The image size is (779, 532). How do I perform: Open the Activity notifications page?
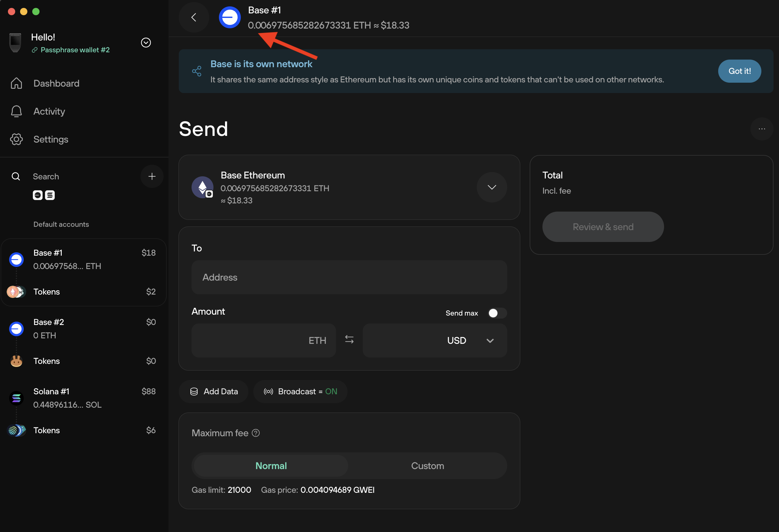click(x=49, y=111)
